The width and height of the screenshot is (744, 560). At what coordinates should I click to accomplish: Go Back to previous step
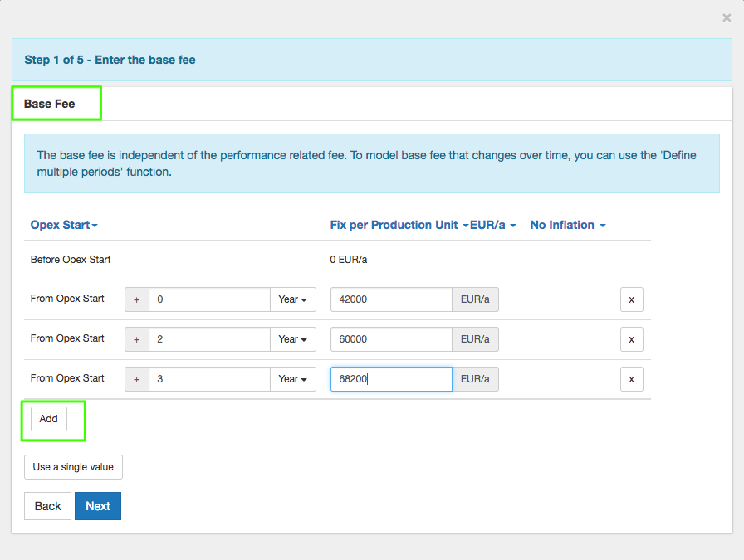click(47, 506)
